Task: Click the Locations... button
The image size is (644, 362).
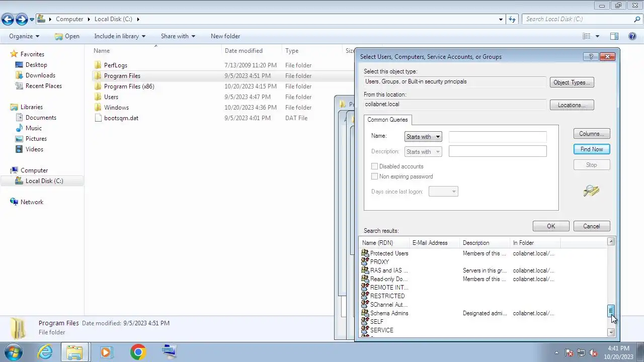Action: pos(572,105)
